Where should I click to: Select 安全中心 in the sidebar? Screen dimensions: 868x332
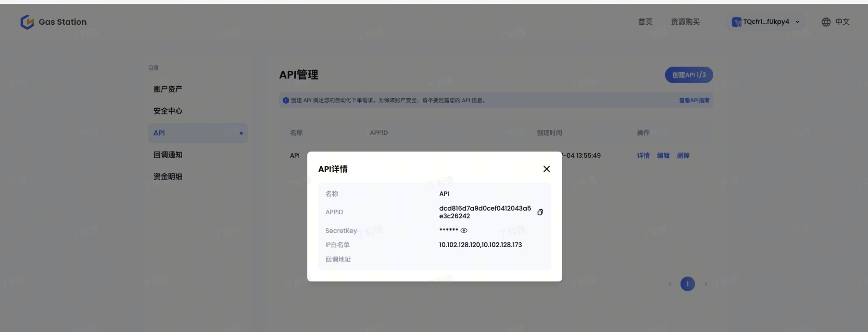click(x=168, y=111)
